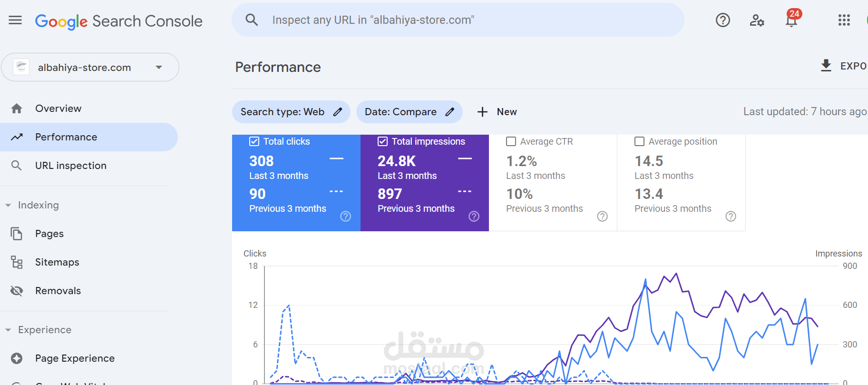Open the Sitemaps menu item

[57, 262]
